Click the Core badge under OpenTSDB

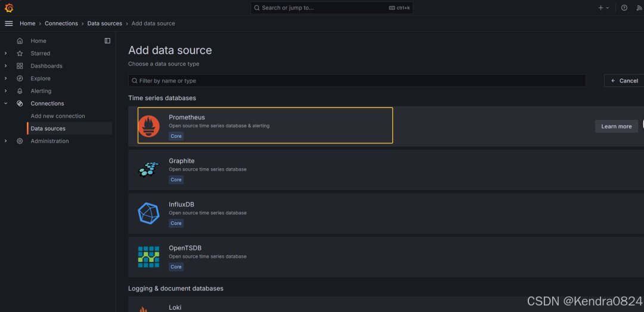pos(176,267)
